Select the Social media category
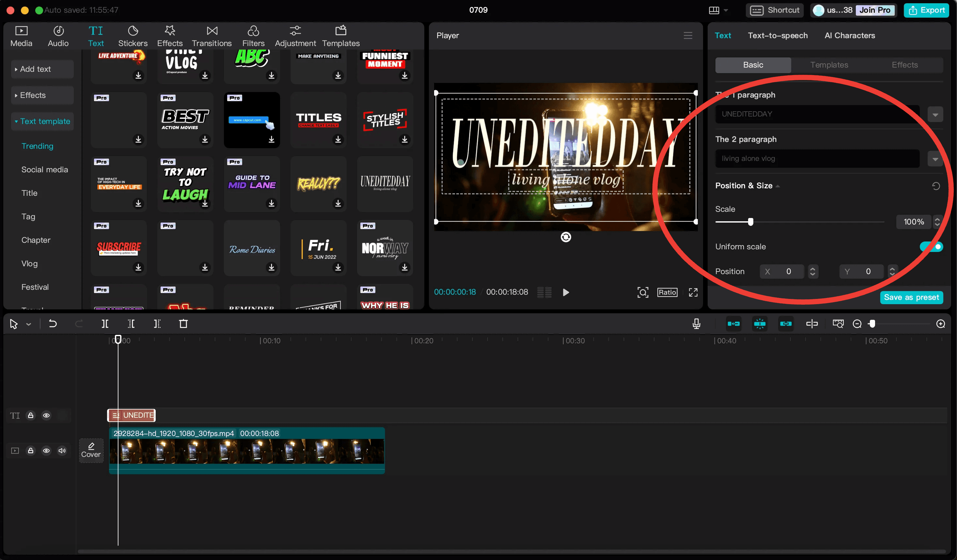 45,170
